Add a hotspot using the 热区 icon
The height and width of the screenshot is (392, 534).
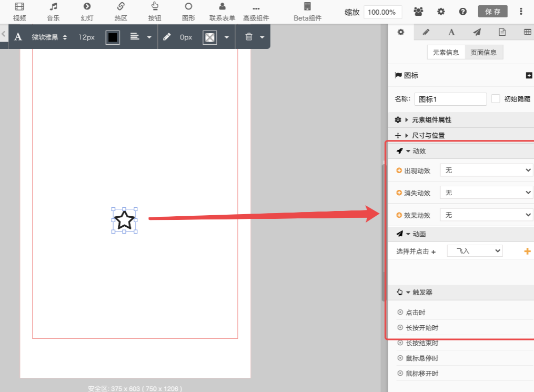coord(121,7)
